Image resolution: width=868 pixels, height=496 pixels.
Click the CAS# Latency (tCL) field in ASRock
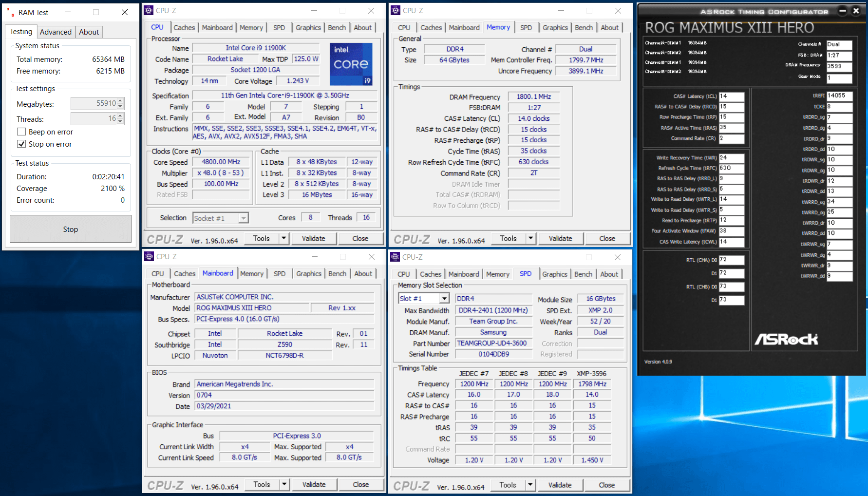coord(732,96)
